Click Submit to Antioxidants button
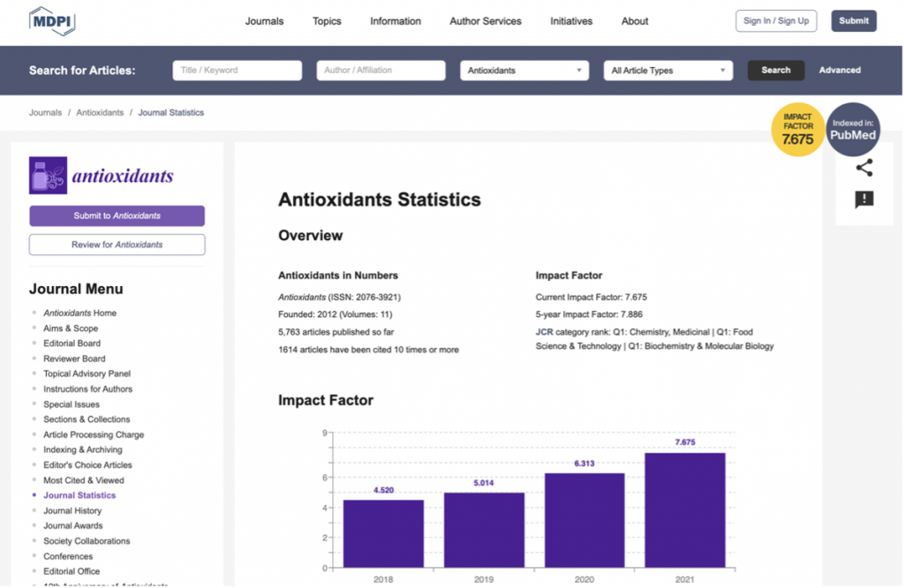The height and width of the screenshot is (588, 904). [117, 215]
